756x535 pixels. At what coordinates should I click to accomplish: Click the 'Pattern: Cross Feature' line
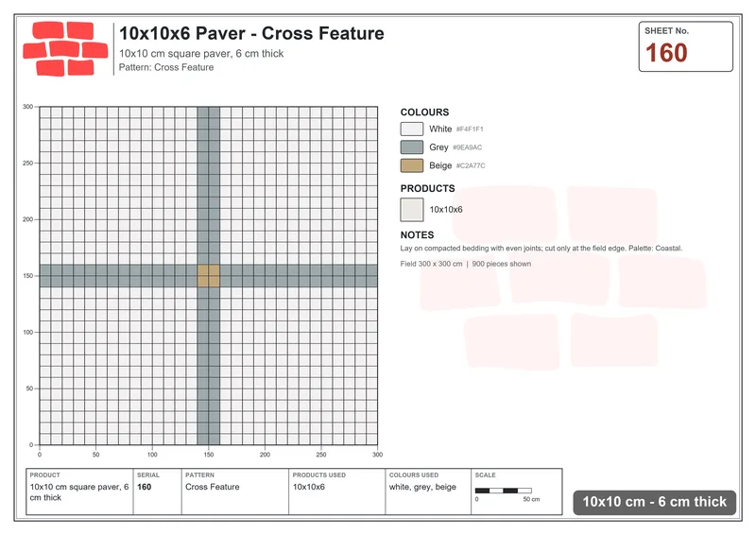(166, 67)
